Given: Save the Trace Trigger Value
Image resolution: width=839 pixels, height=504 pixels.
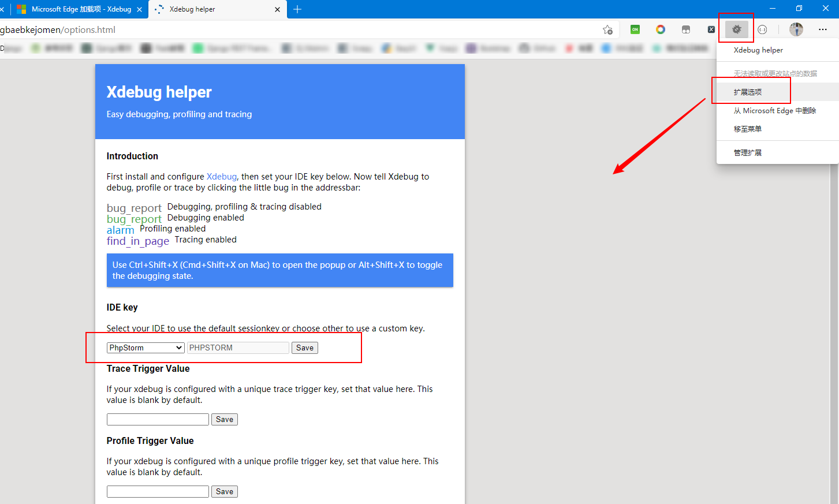Looking at the screenshot, I should click(x=225, y=419).
